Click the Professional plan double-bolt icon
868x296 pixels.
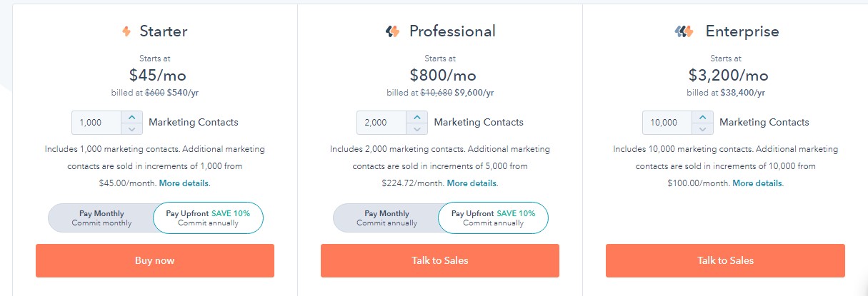point(392,31)
